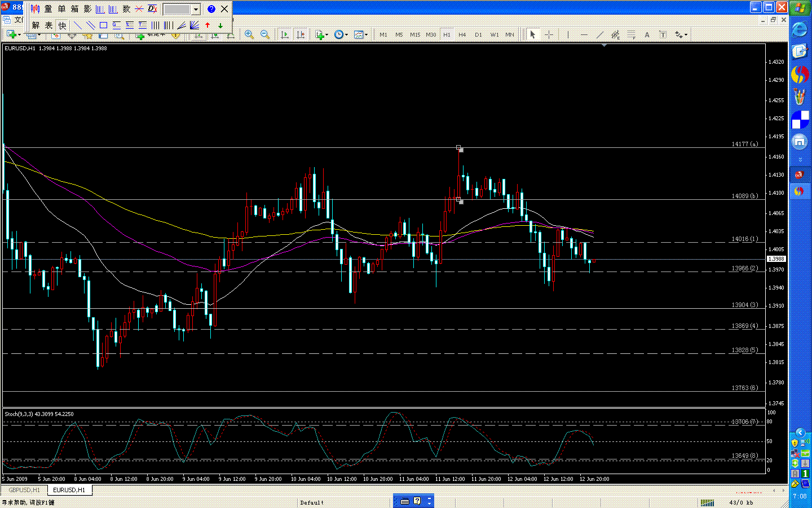Select the H1 timeframe button
The image size is (812, 508).
[447, 34]
